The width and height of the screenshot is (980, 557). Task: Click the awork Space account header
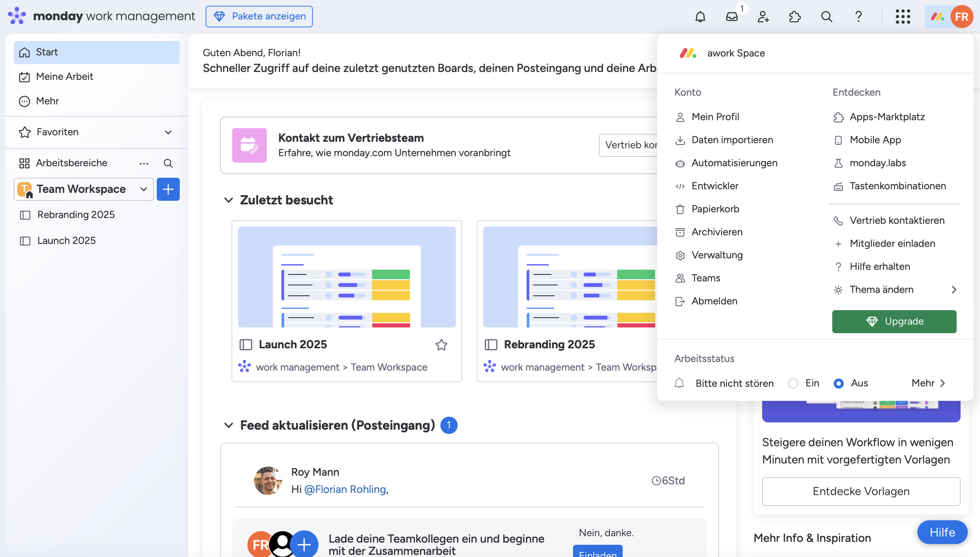tap(722, 53)
